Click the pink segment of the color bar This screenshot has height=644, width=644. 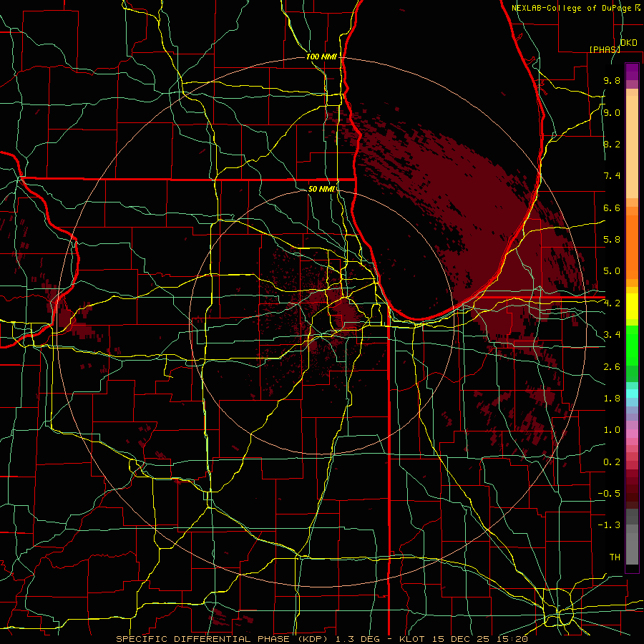(x=632, y=434)
